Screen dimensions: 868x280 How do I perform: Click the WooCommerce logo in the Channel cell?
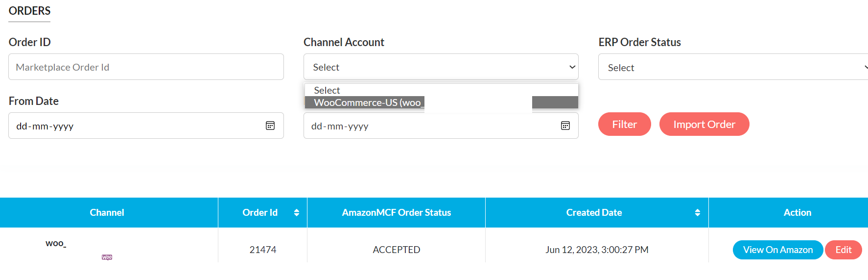tap(107, 257)
